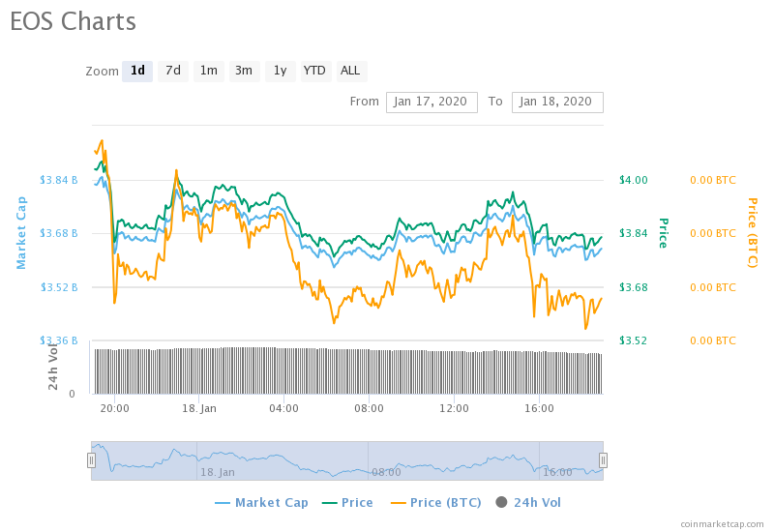
Task: Toggle the Price series in legend
Action: point(347,503)
